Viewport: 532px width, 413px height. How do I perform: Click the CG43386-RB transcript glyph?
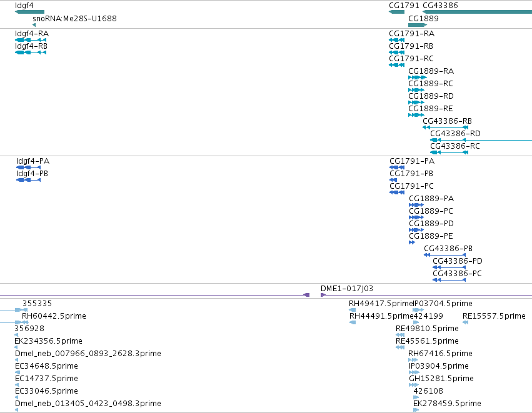pyautogui.click(x=446, y=127)
